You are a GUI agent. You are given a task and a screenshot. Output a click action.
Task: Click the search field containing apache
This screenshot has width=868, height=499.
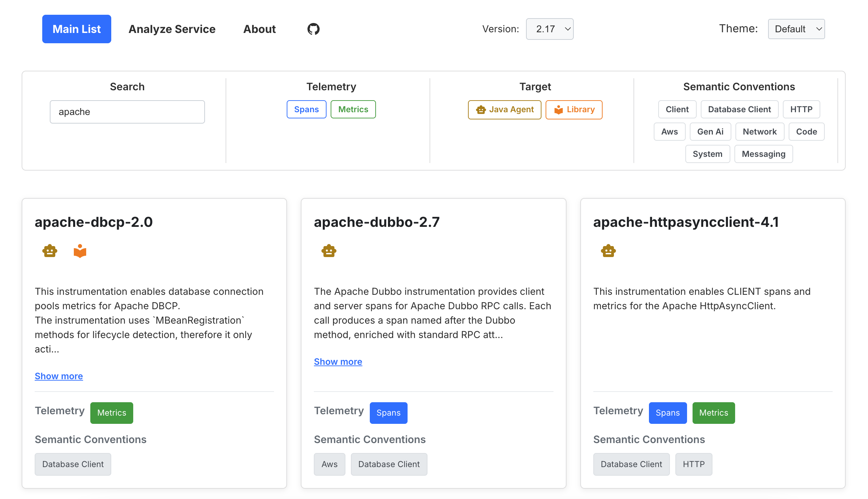coord(127,112)
